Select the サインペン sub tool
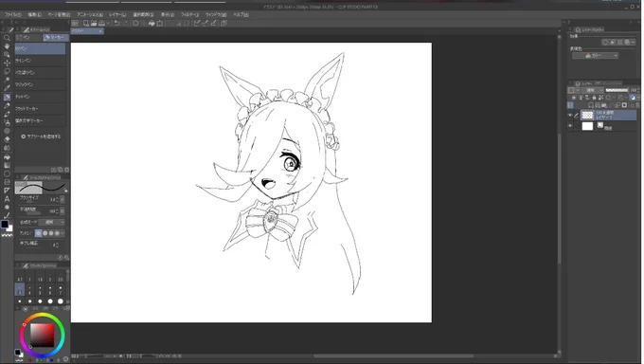The image size is (644, 364). click(40, 61)
